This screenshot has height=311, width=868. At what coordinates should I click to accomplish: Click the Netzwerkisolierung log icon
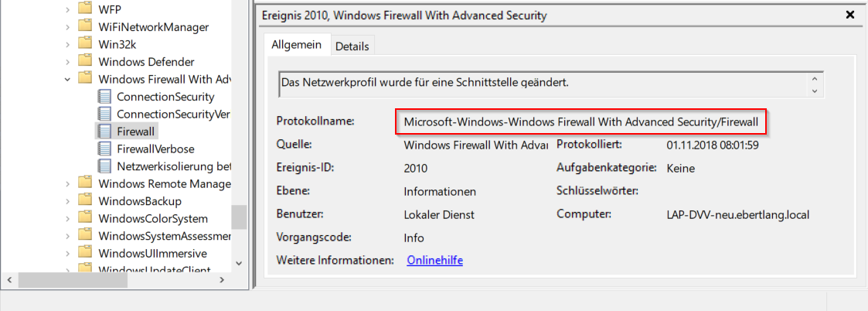(x=105, y=166)
